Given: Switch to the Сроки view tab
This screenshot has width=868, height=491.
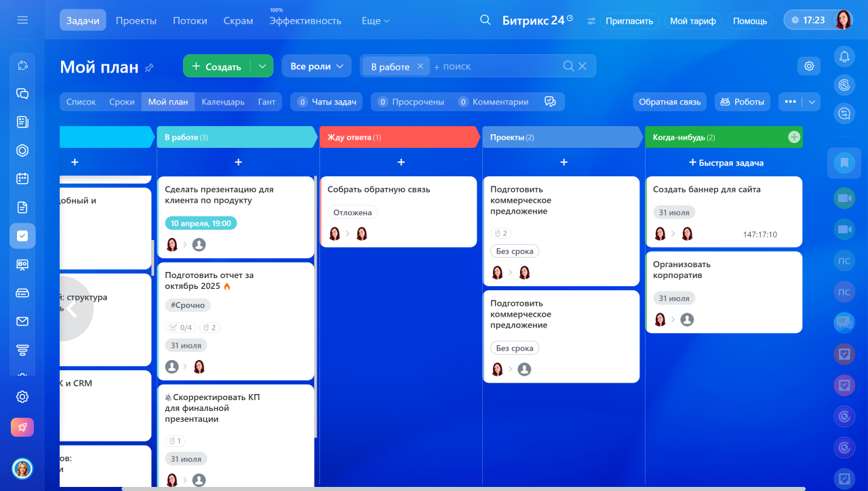Looking at the screenshot, I should point(122,102).
